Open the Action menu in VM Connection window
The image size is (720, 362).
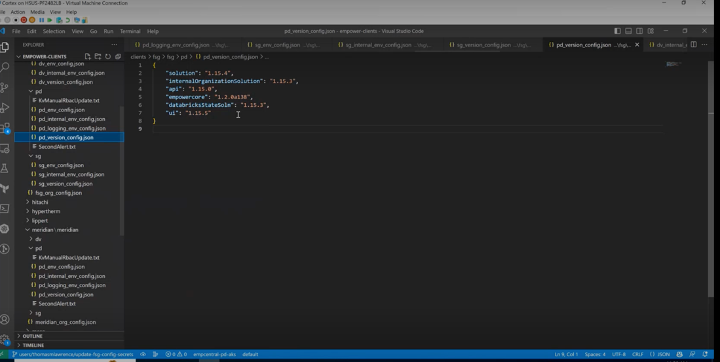pyautogui.click(x=18, y=12)
